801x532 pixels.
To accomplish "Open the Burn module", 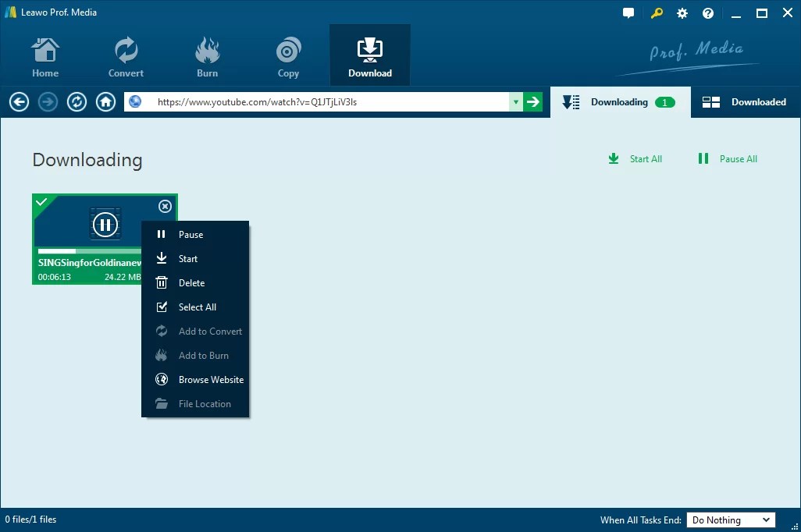I will [x=208, y=57].
